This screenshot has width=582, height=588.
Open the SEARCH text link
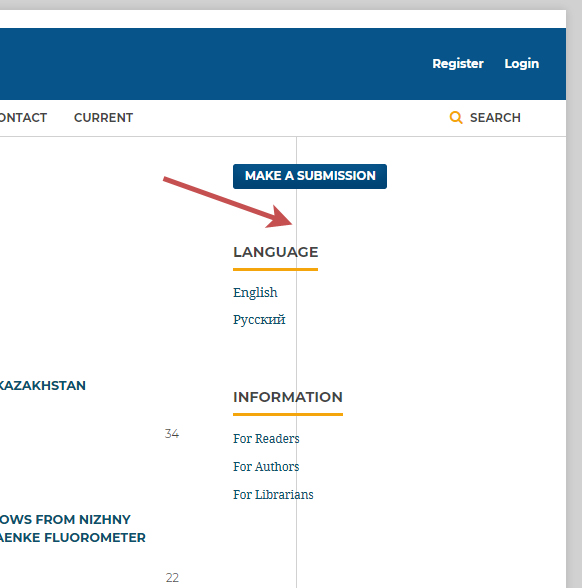pyautogui.click(x=495, y=118)
